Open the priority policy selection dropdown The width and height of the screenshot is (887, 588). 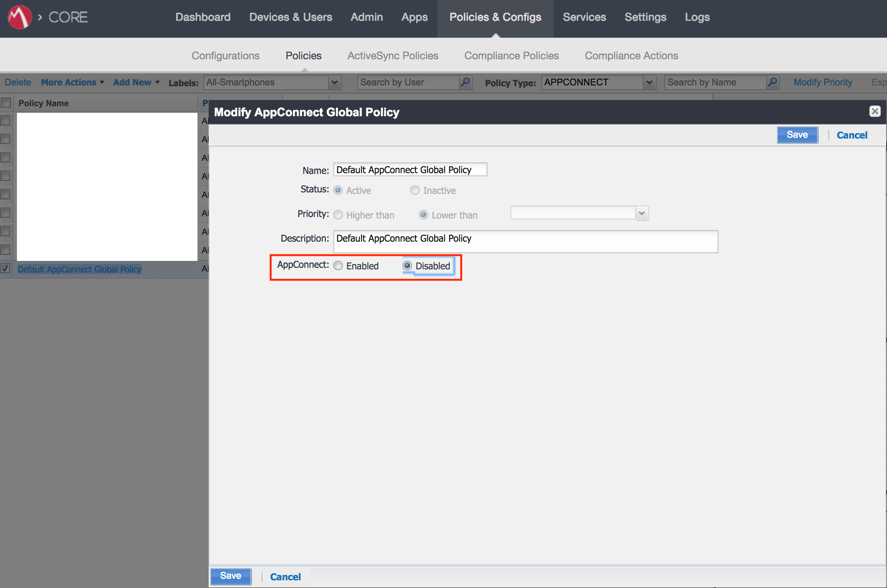coord(641,213)
